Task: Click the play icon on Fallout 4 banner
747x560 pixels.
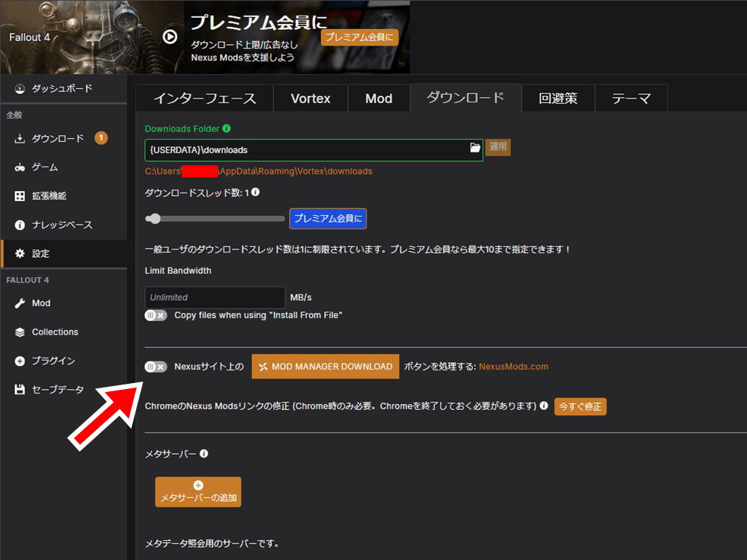Action: pos(170,37)
